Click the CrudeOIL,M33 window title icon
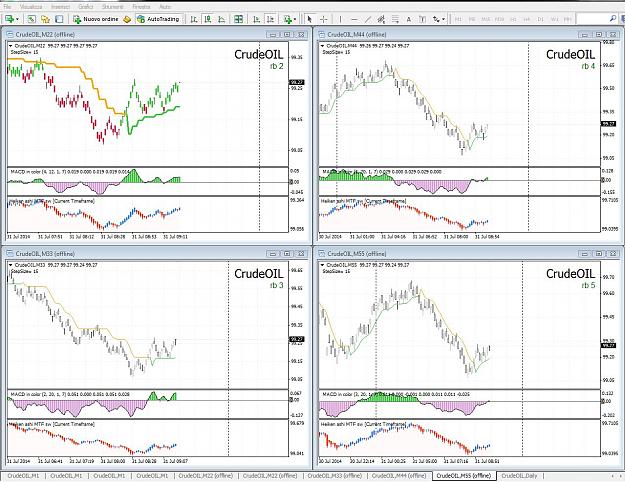Screen dimensions: 625x482 click(x=10, y=254)
